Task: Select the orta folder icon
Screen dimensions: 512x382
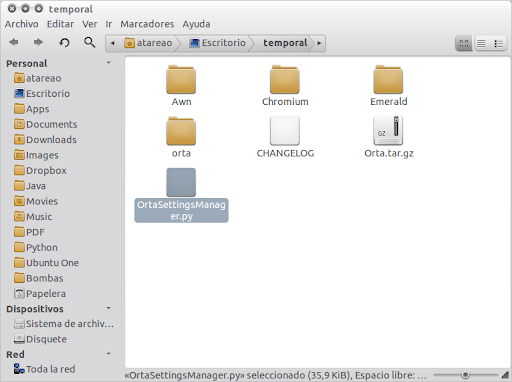Action: [x=181, y=131]
